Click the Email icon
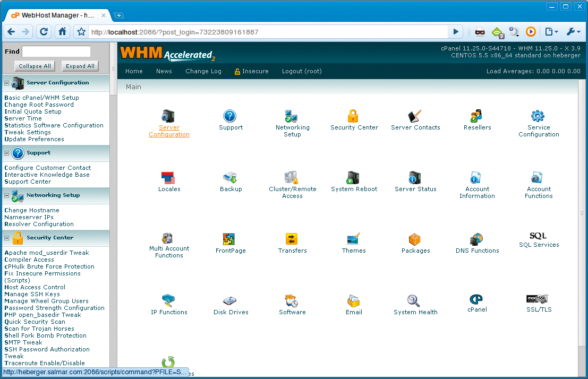 coord(353,300)
